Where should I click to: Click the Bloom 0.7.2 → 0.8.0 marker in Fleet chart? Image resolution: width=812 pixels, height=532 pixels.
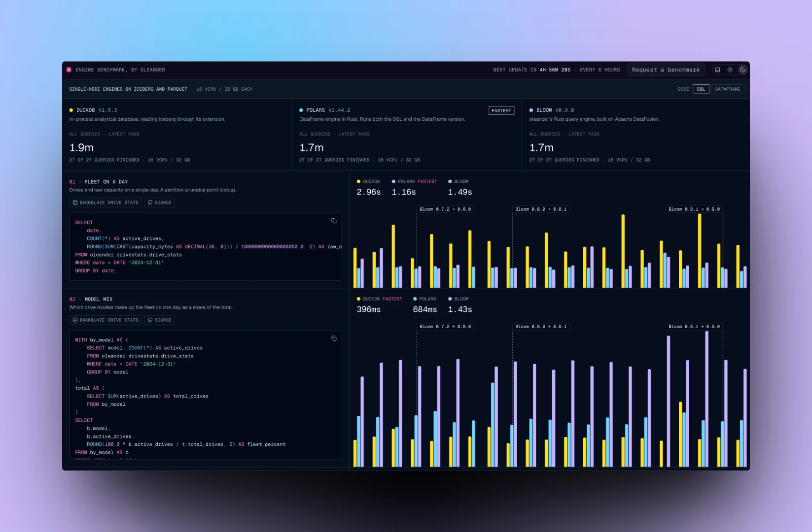pos(445,209)
